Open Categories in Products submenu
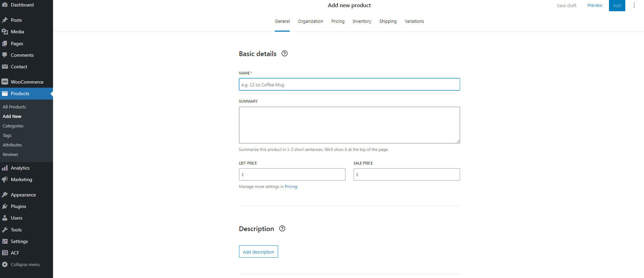 13,126
